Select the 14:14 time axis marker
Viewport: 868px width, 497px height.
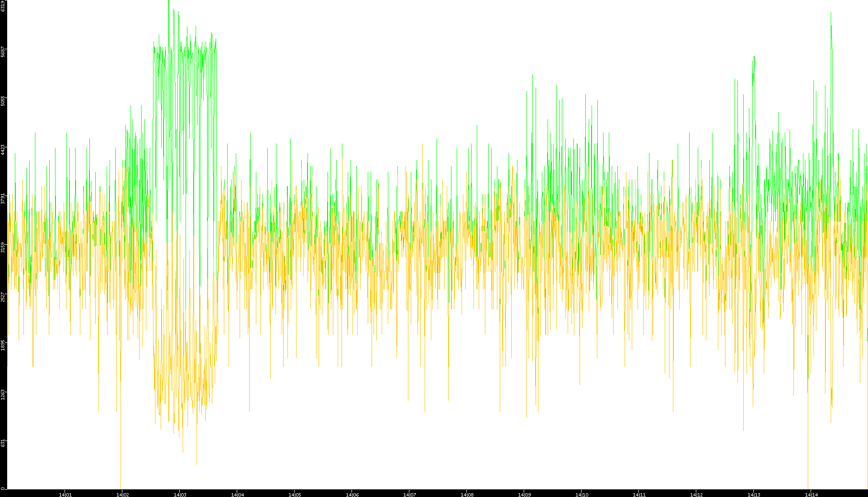pyautogui.click(x=811, y=494)
